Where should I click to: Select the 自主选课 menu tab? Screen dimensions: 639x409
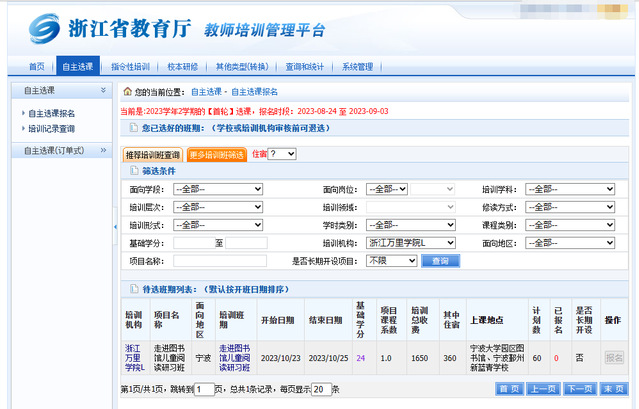point(78,66)
